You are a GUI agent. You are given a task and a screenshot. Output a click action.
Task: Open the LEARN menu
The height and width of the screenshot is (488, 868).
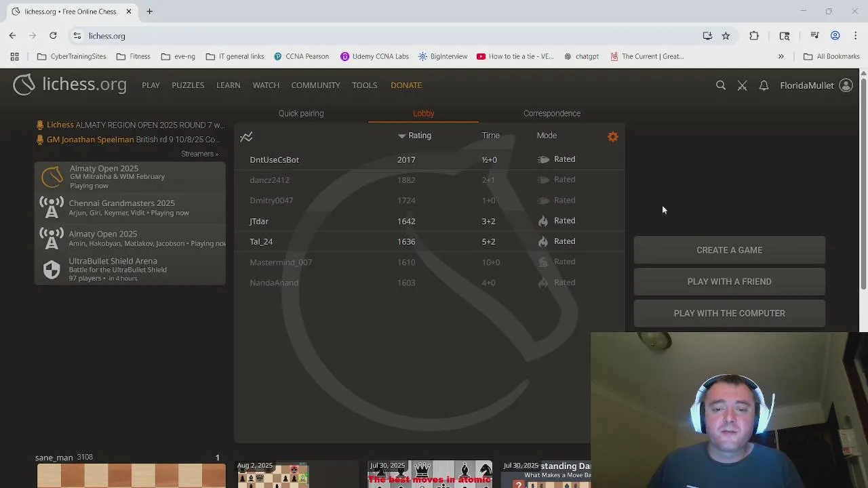(228, 85)
